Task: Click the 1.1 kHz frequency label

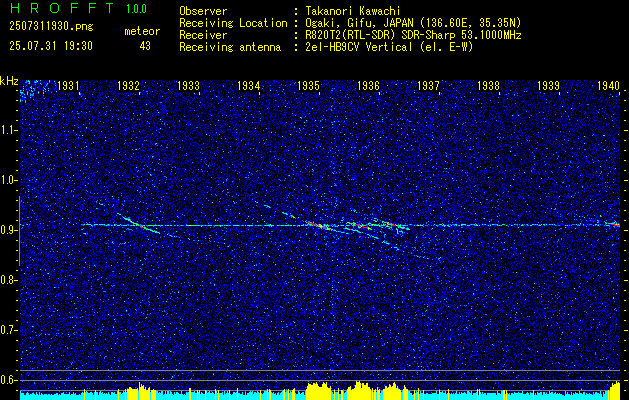Action: [x=8, y=130]
